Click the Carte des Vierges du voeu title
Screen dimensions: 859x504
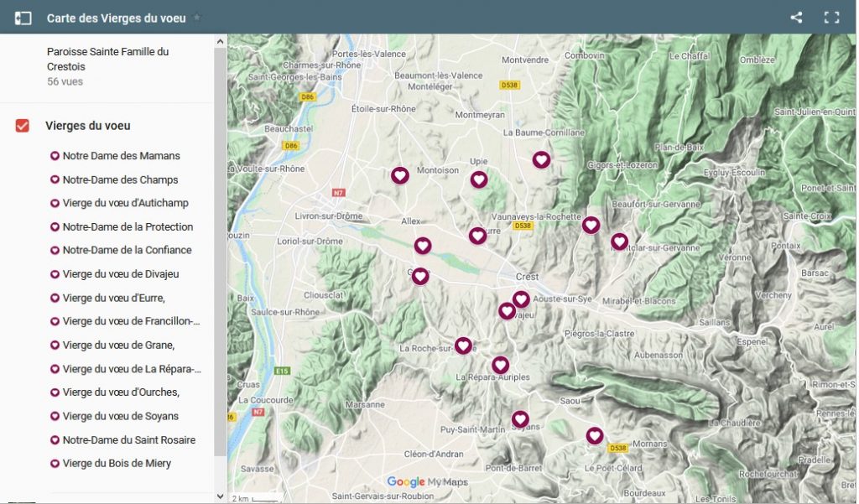pos(116,18)
